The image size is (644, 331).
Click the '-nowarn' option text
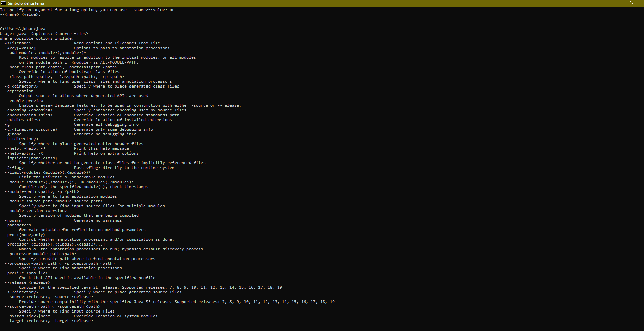click(13, 220)
